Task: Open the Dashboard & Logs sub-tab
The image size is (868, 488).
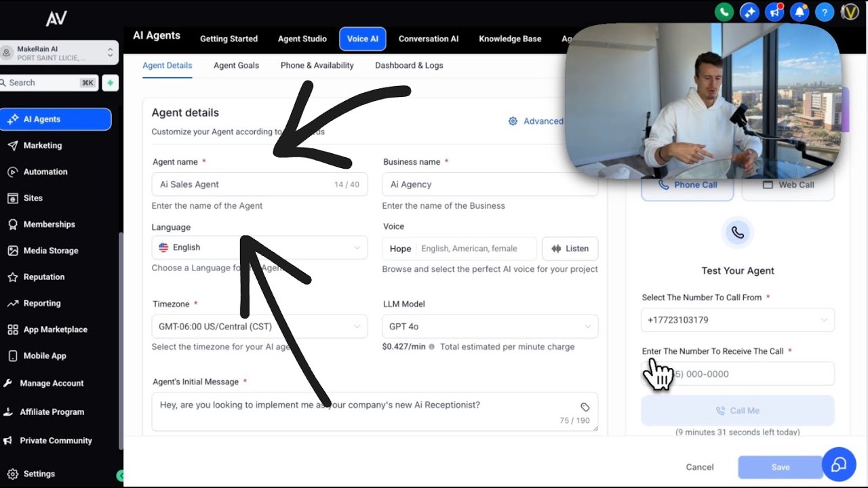Action: coord(409,66)
